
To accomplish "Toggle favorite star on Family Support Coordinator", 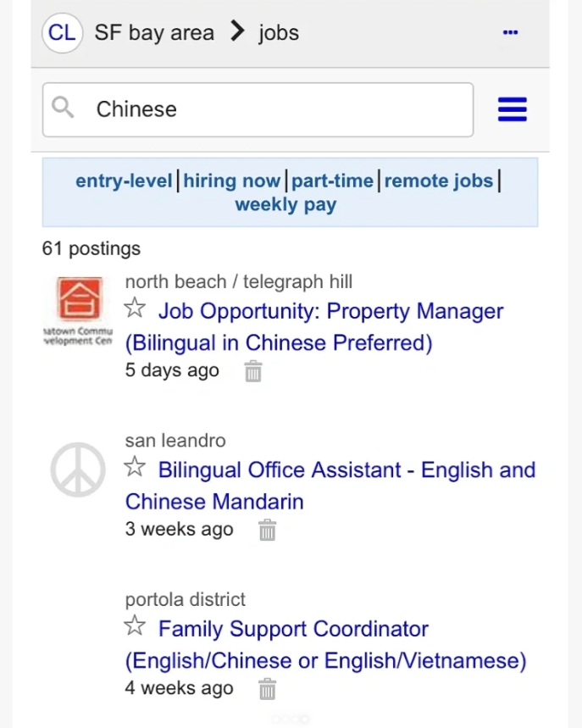I will coord(135,625).
